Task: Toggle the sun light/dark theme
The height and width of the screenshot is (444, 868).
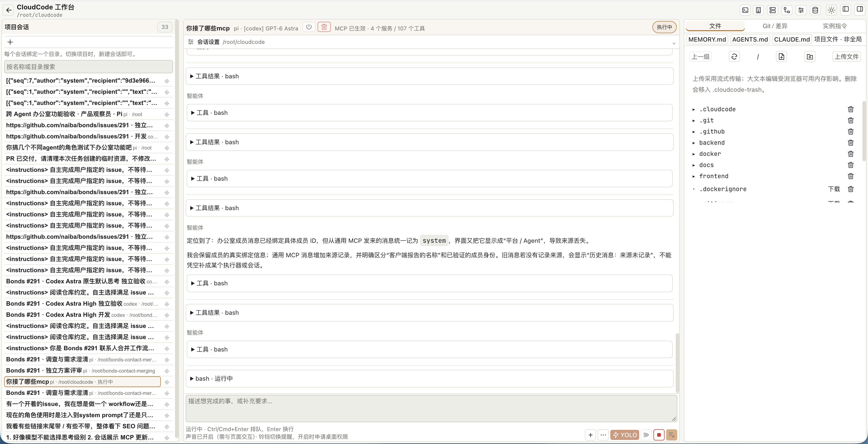Action: tap(831, 10)
